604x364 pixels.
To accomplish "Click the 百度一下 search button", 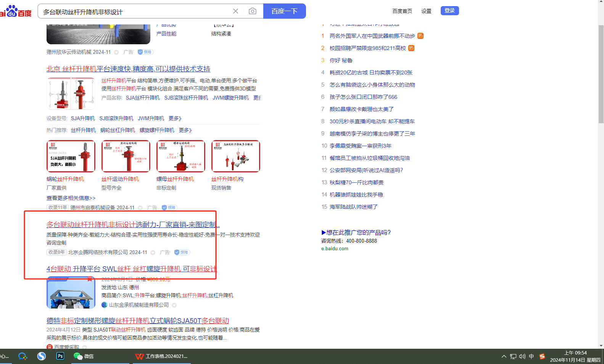I will [285, 11].
